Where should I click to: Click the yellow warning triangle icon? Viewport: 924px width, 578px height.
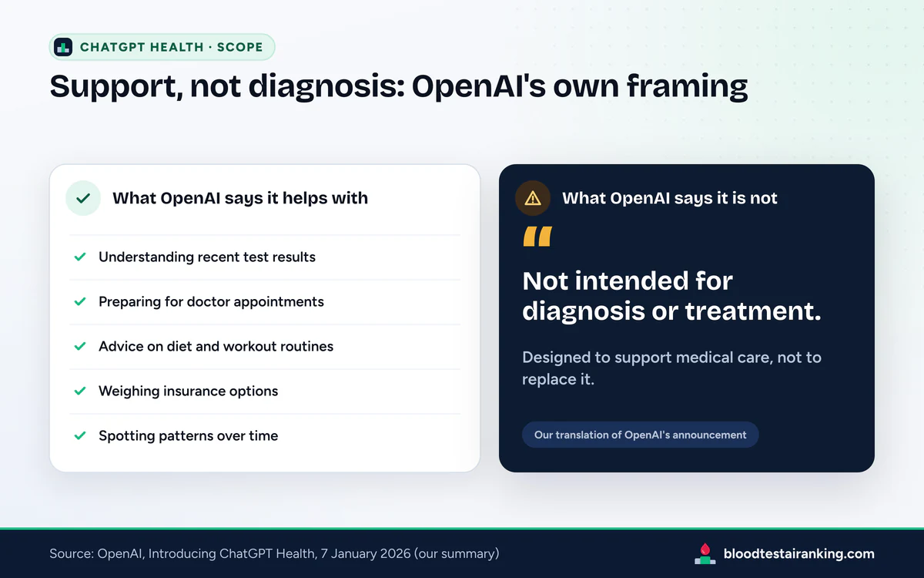533,198
